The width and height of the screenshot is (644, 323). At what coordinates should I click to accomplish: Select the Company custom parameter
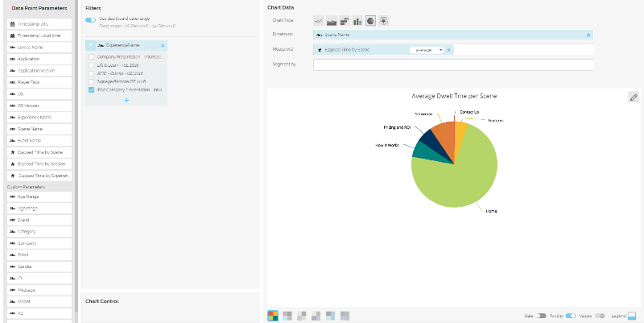[39, 243]
